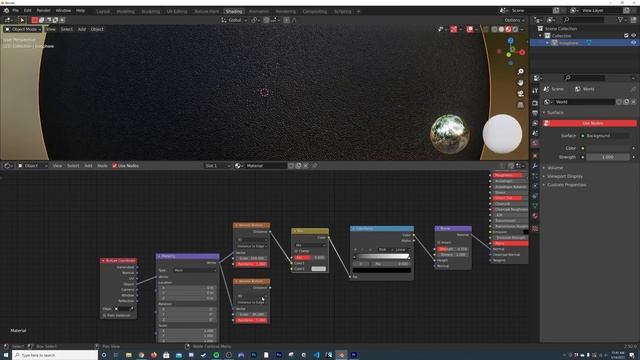The image size is (640, 360).
Task: Click World Strength value field
Action: point(607,157)
